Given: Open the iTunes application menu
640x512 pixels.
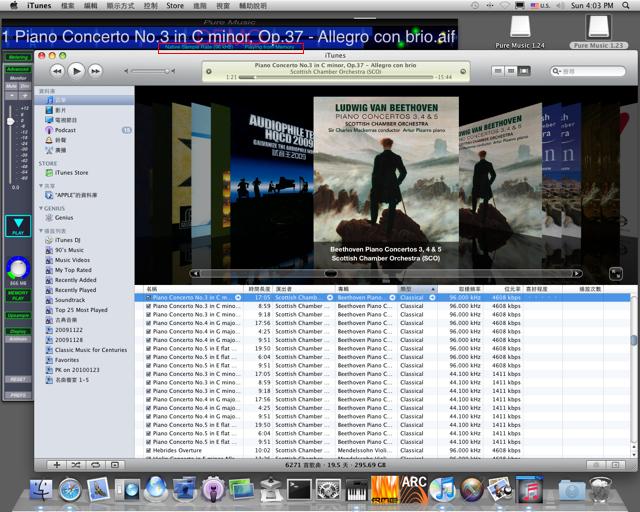Looking at the screenshot, I should click(x=39, y=5).
